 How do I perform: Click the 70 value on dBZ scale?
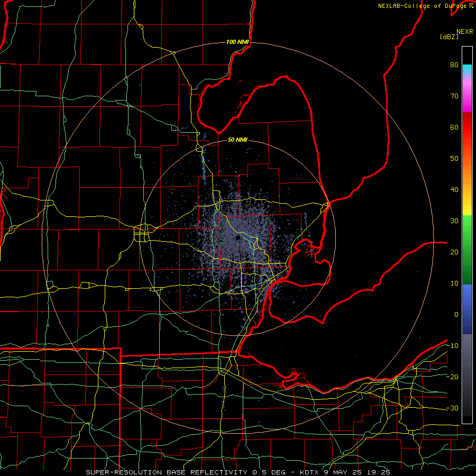coord(454,96)
